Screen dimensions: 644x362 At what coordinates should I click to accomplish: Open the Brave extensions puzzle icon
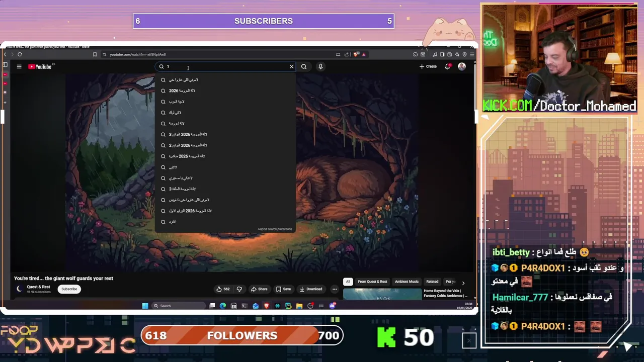pyautogui.click(x=416, y=54)
